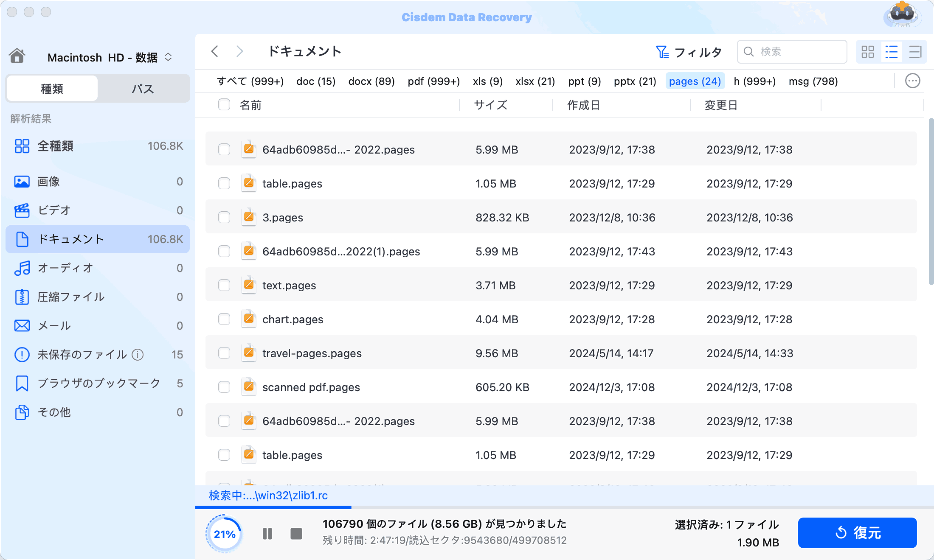Filter by pptx (21) files
Viewport: 934px width, 560px height.
point(635,81)
